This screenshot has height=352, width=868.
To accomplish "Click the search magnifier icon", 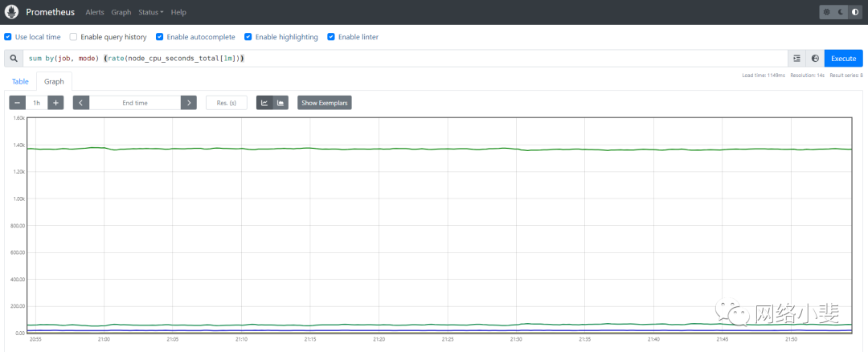I will coord(14,59).
